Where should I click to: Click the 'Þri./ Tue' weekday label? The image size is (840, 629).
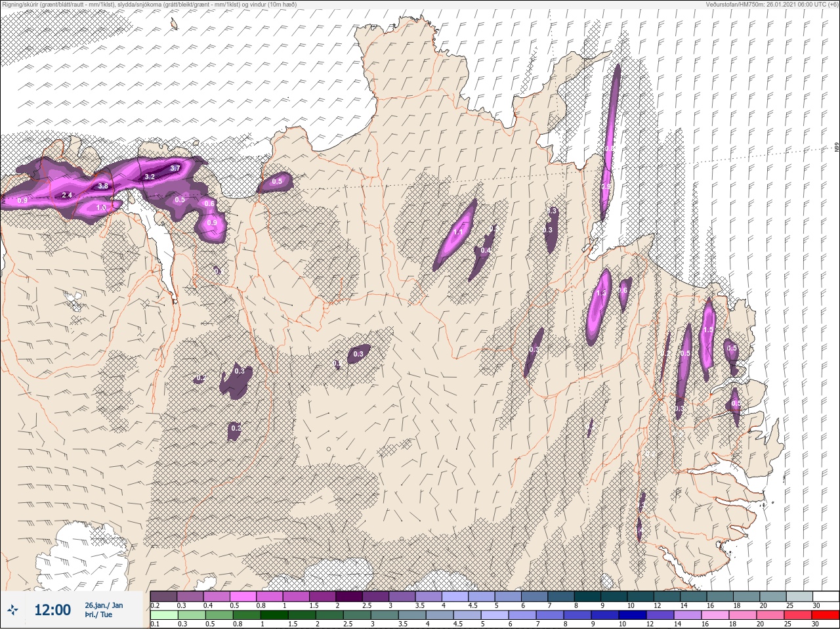click(x=98, y=615)
